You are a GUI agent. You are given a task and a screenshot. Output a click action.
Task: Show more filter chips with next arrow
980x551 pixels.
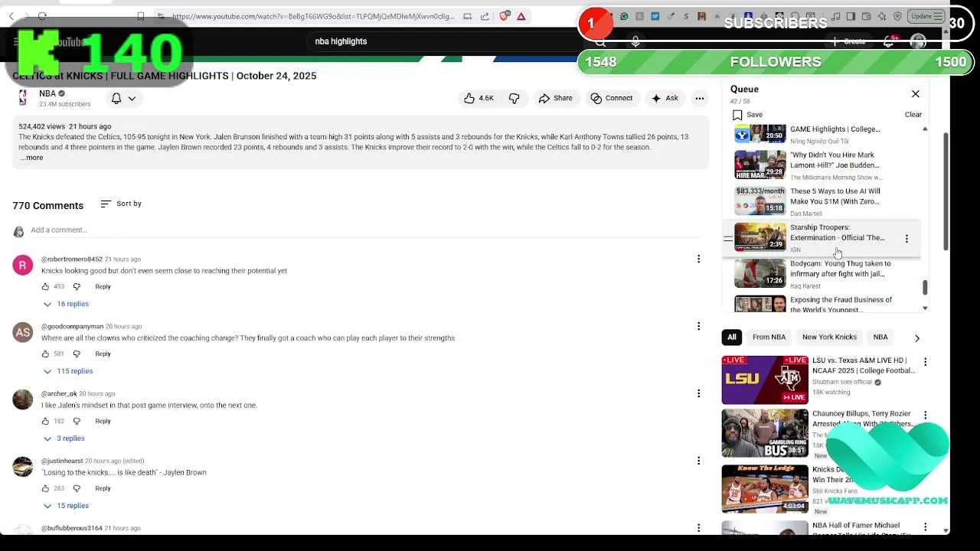point(916,337)
